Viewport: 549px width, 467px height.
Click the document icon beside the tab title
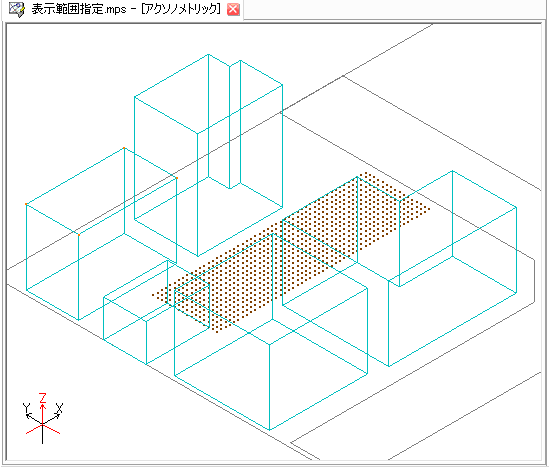16,9
